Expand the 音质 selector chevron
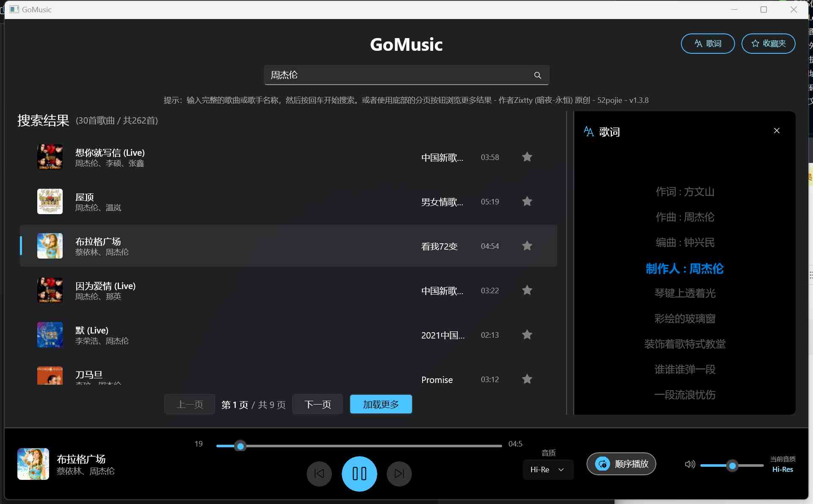The image size is (813, 504). tap(561, 470)
